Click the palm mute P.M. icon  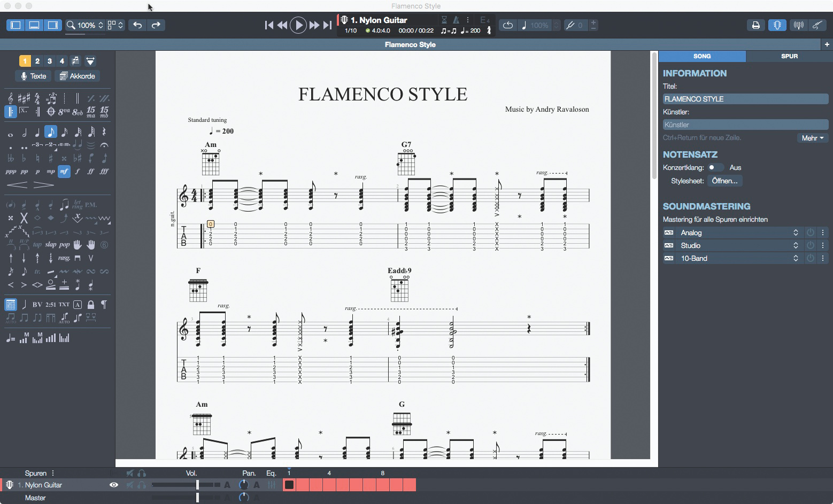91,205
